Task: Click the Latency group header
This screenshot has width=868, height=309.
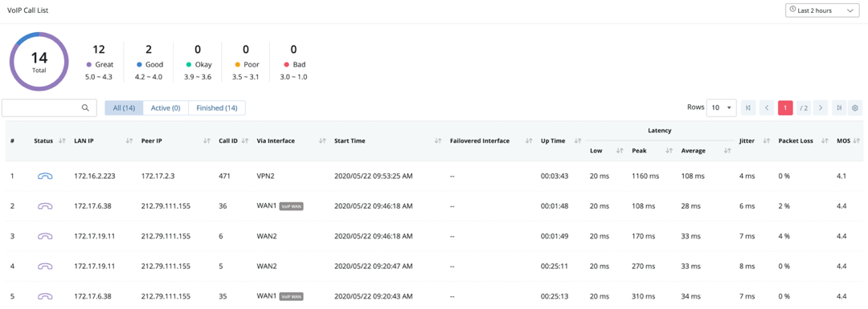Action: click(660, 131)
